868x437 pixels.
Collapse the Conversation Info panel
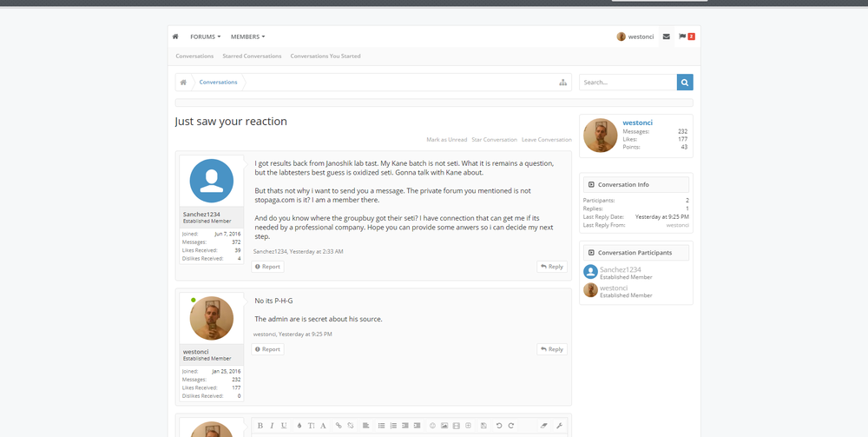(x=591, y=184)
